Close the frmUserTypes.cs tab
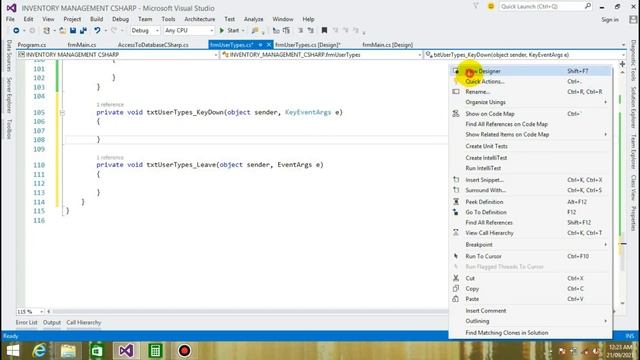The width and height of the screenshot is (640, 360). (x=269, y=45)
